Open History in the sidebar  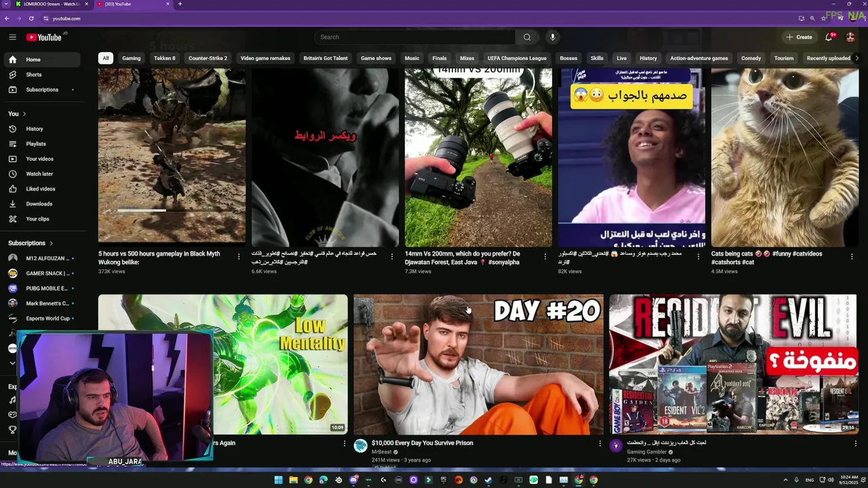pyautogui.click(x=42, y=129)
